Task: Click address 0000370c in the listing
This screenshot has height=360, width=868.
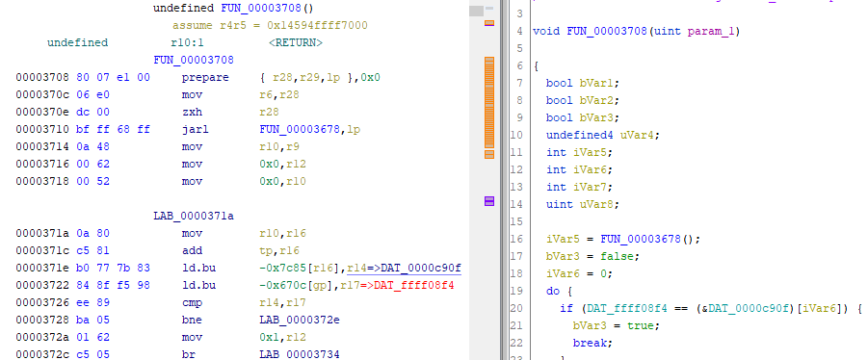Action: 41,94
